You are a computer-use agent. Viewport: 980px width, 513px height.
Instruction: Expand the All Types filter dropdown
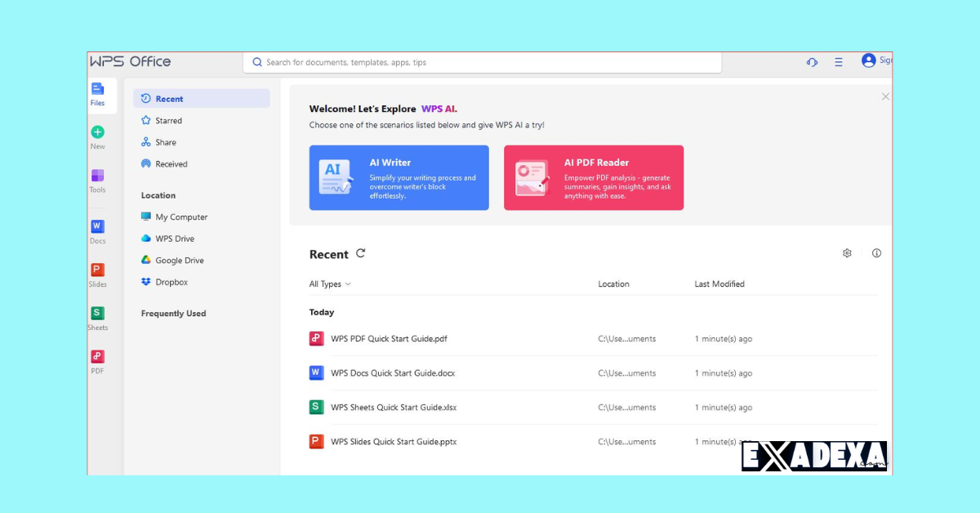[330, 284]
